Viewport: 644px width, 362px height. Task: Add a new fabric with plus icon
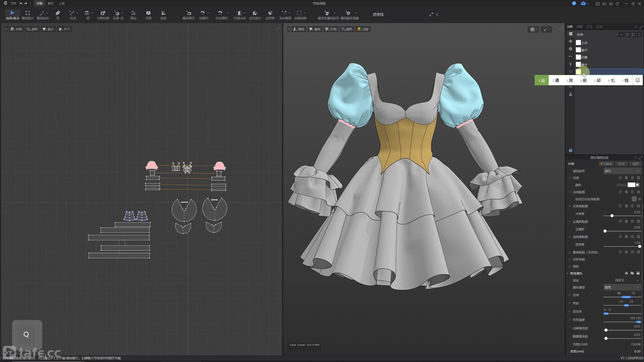(x=621, y=34)
